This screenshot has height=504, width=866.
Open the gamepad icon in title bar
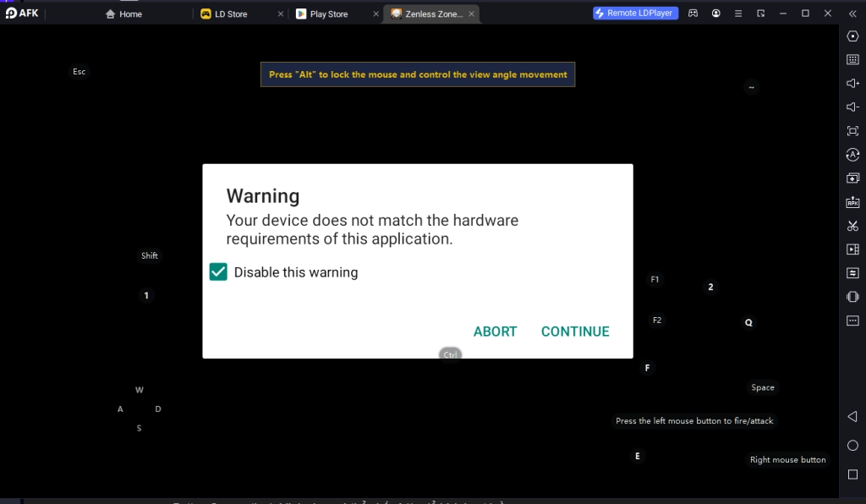693,14
